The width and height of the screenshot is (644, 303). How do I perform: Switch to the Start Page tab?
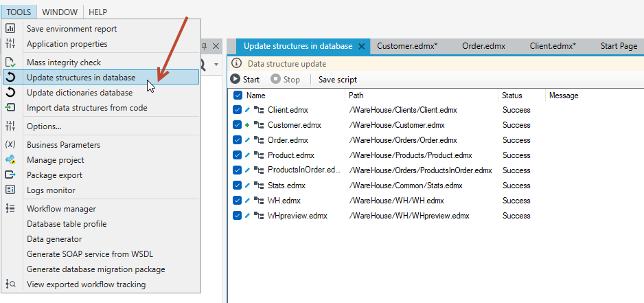[x=619, y=46]
